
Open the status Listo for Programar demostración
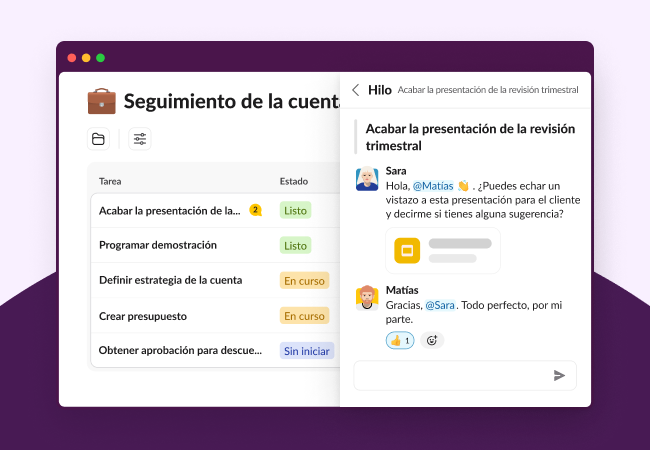(295, 245)
